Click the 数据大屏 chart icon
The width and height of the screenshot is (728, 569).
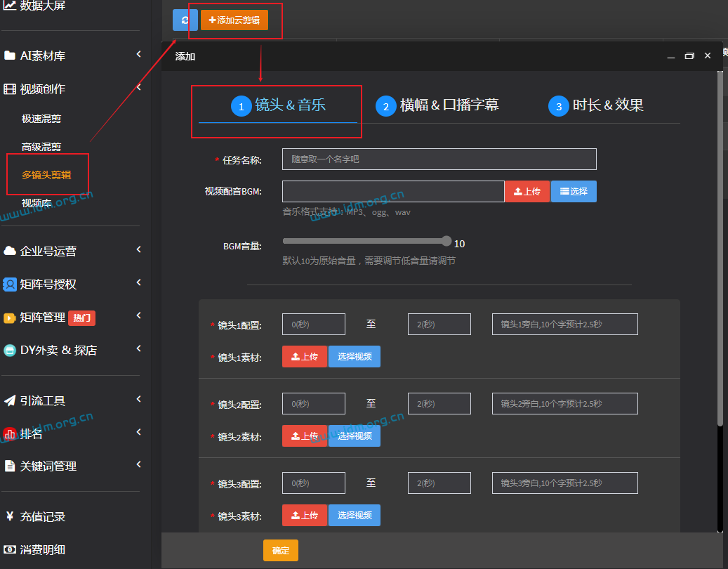(x=10, y=5)
